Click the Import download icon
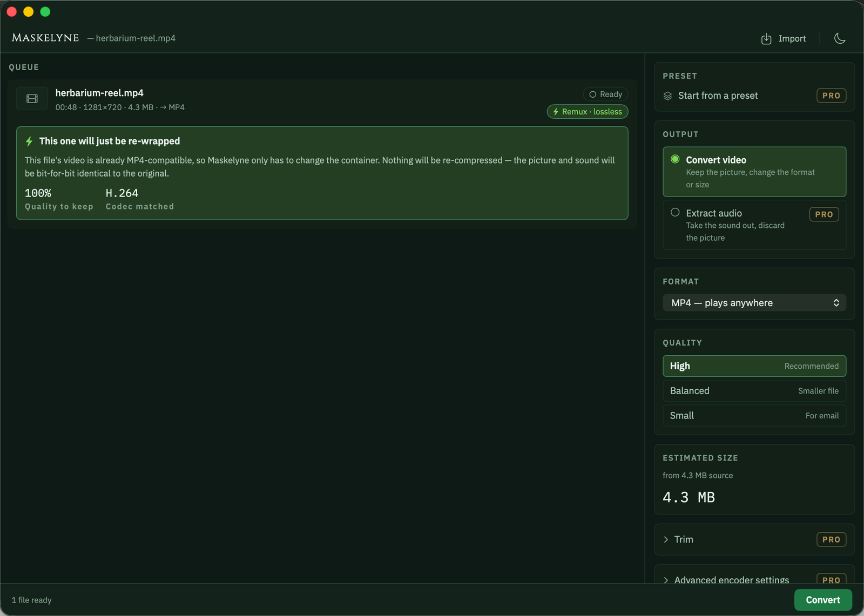Screen dimensions: 864x616 (766, 38)
